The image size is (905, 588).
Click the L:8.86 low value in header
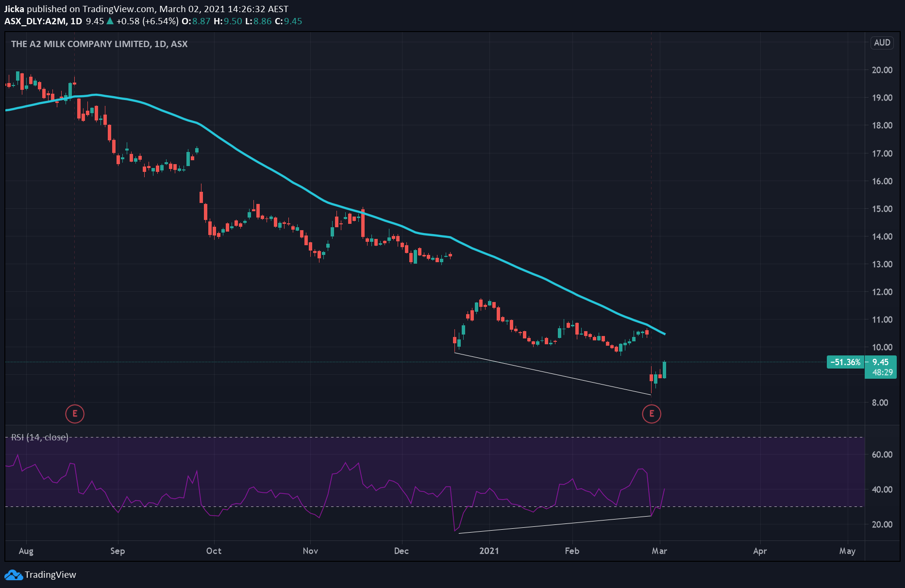tap(258, 21)
